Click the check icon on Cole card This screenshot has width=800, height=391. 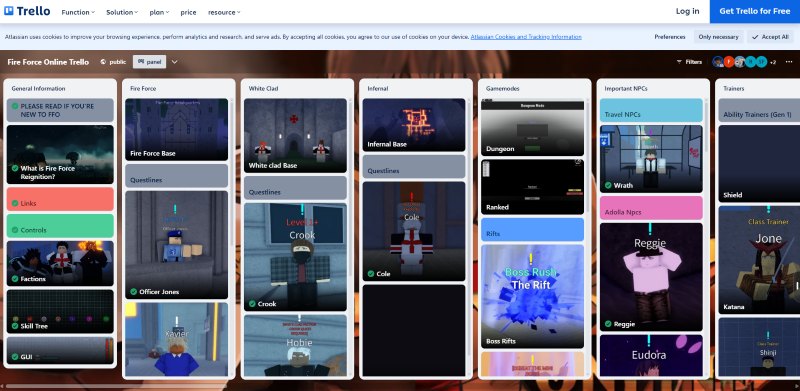(x=371, y=274)
